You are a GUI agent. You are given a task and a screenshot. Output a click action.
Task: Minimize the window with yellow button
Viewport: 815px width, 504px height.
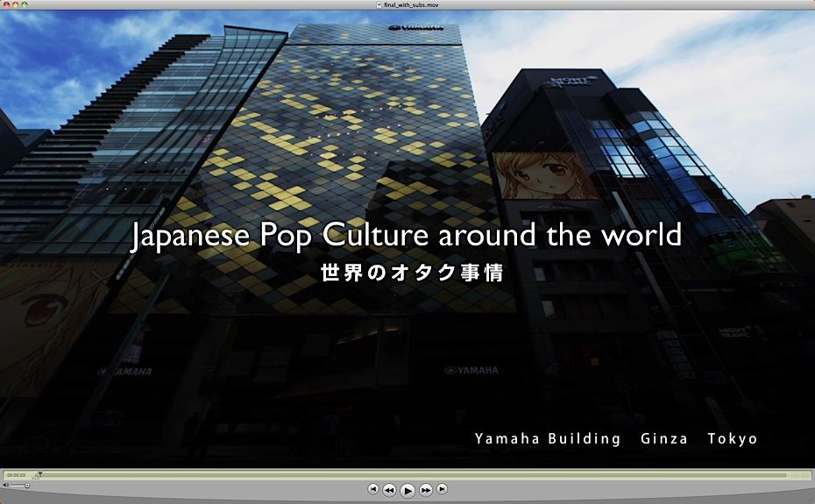pos(15,4)
